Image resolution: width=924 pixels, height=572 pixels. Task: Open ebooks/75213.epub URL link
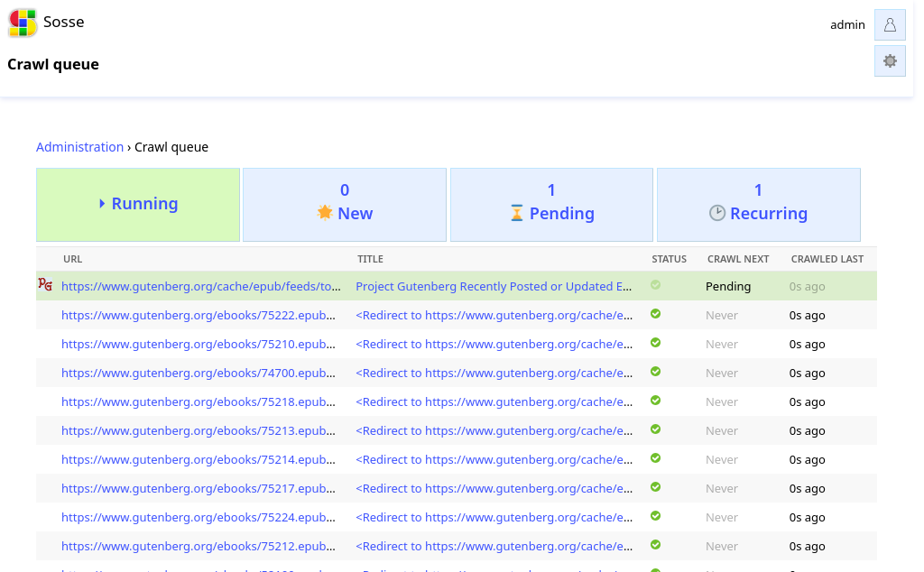[x=198, y=430]
